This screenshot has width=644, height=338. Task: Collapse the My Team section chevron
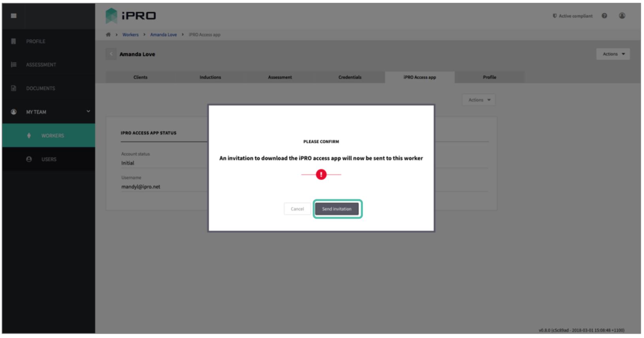click(89, 111)
